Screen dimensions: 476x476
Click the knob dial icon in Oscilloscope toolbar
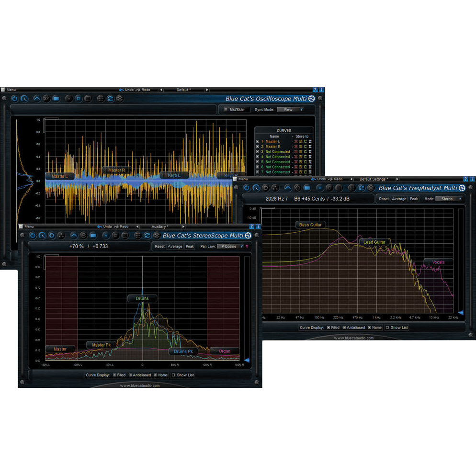point(24,99)
